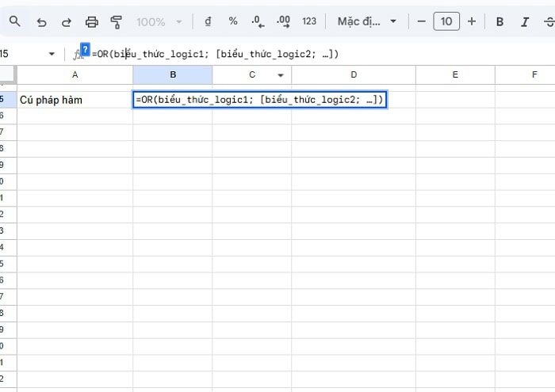The width and height of the screenshot is (555, 392).
Task: Click the search menus magnifier icon
Action: click(x=16, y=21)
